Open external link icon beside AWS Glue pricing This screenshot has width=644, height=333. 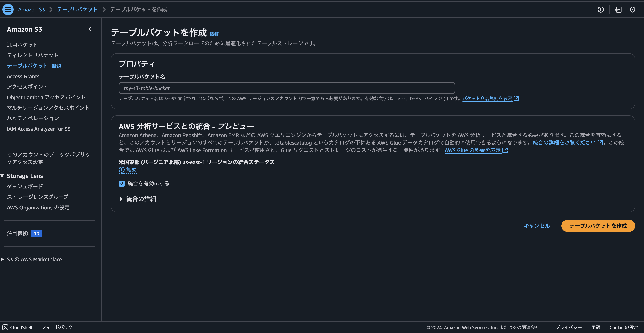pyautogui.click(x=505, y=150)
